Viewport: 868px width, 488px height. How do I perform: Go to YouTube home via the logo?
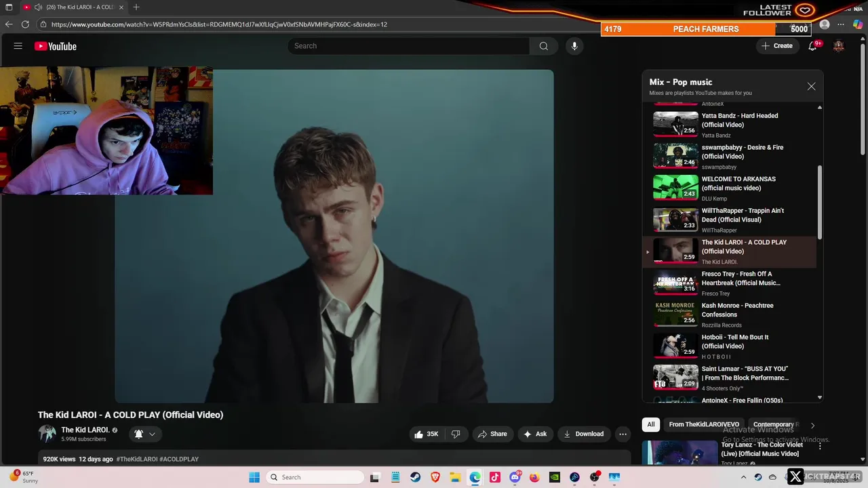tap(56, 46)
